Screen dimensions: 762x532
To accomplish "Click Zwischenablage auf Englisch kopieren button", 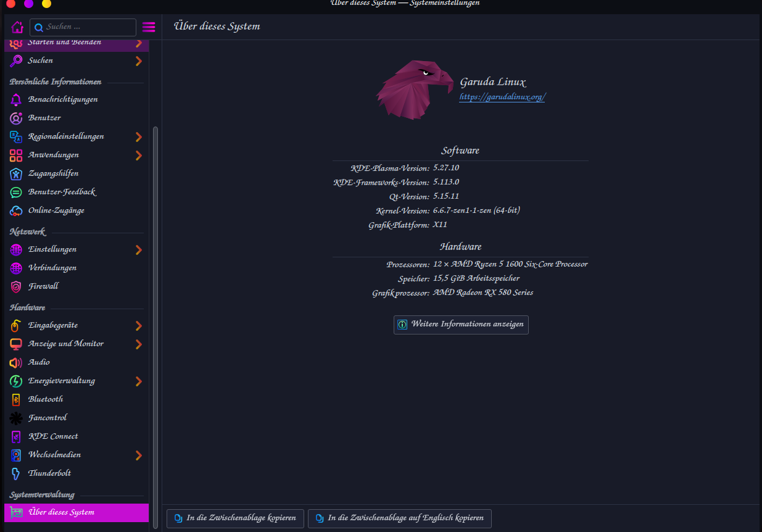I will click(400, 518).
